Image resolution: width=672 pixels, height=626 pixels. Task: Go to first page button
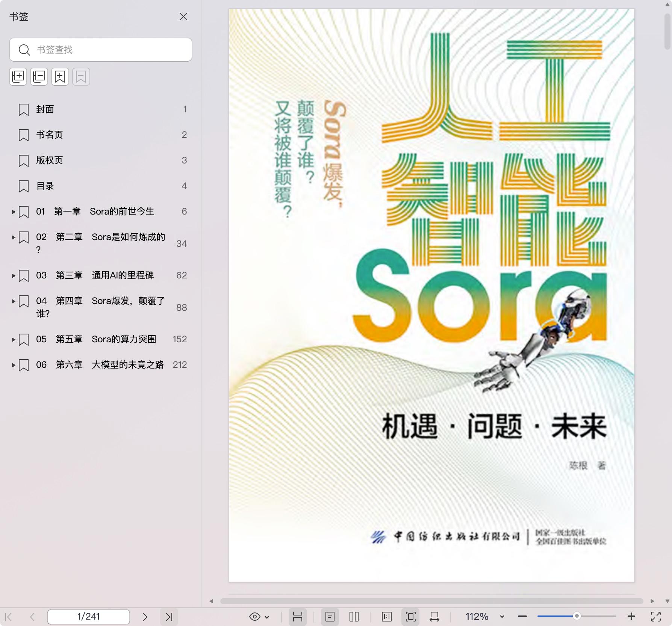pyautogui.click(x=9, y=617)
